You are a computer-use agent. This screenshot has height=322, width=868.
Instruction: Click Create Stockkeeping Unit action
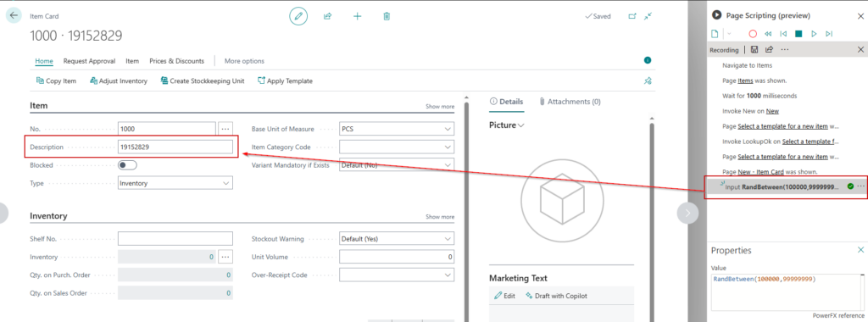click(202, 80)
